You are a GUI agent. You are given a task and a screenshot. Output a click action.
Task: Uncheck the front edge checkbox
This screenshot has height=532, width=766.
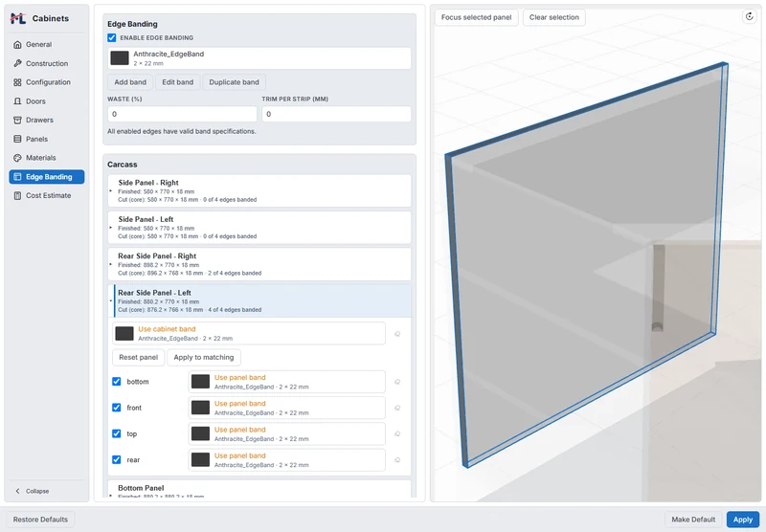click(116, 408)
